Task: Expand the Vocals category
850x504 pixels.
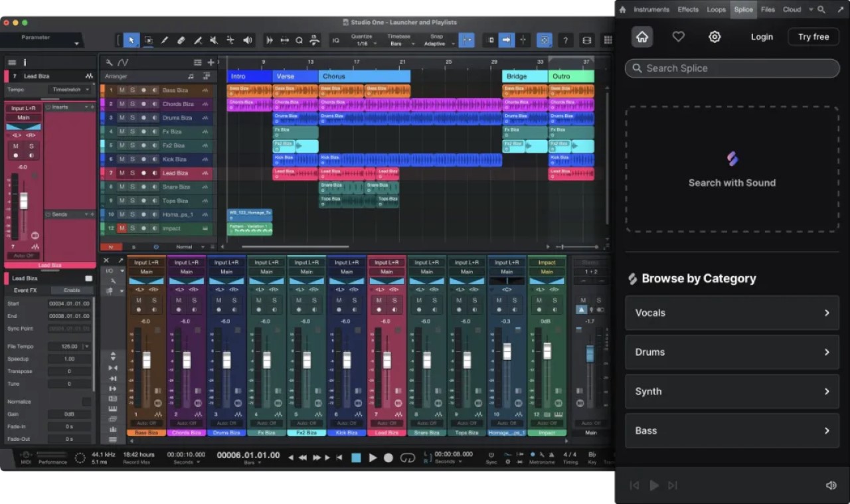Action: click(732, 313)
